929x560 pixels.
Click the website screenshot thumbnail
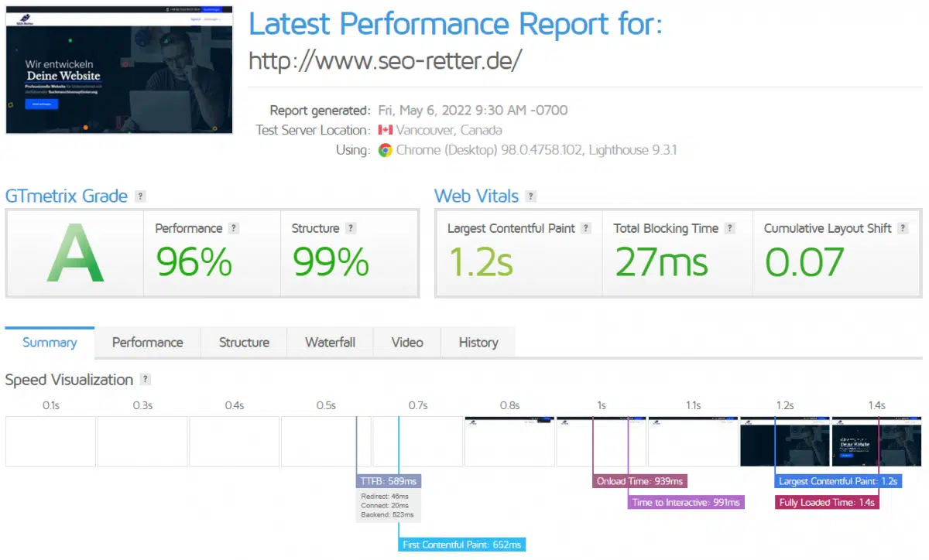coord(119,68)
